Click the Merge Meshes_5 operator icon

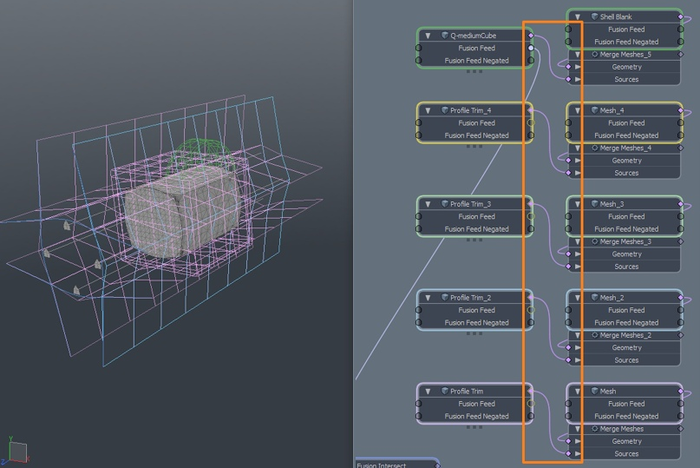[594, 54]
